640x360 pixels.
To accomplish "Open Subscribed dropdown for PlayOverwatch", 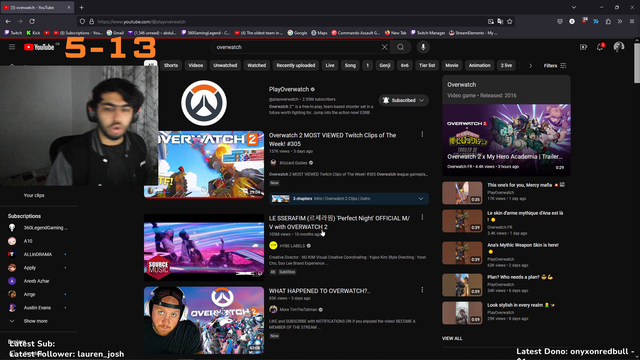I will 404,100.
